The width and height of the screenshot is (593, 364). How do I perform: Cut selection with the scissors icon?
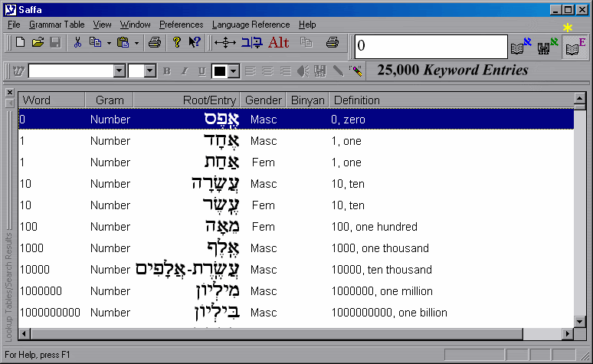coord(77,42)
